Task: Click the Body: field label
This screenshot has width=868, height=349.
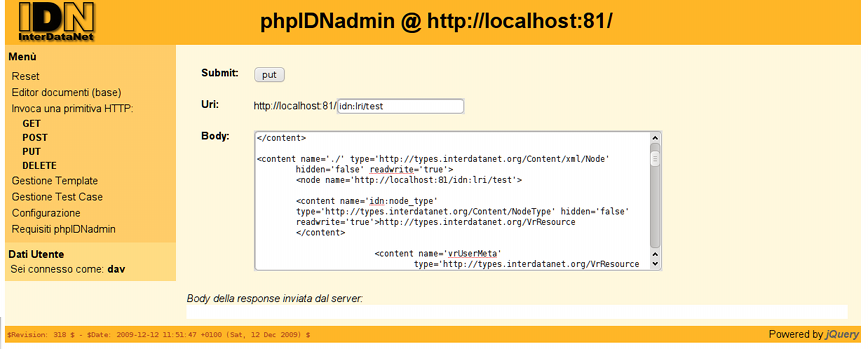Action: tap(215, 136)
